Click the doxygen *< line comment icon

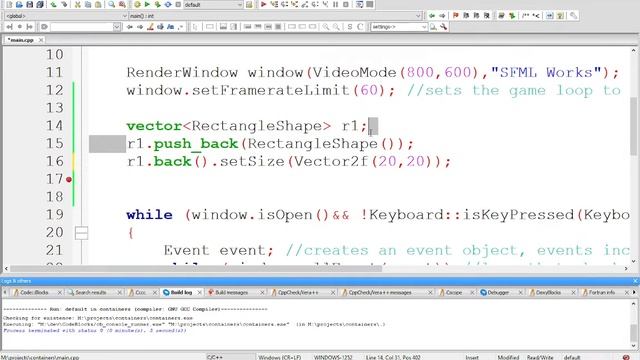pos(536,16)
